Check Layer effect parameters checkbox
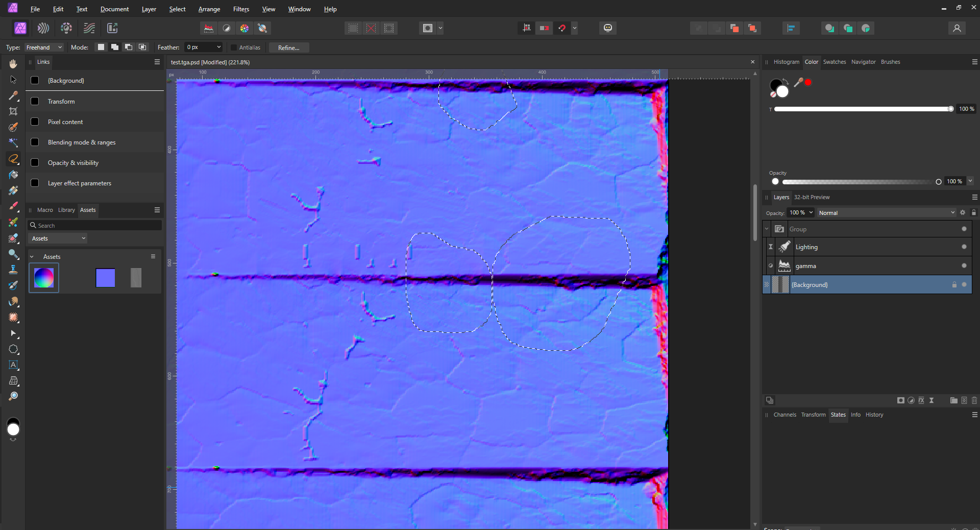The height and width of the screenshot is (530, 980). (35, 183)
